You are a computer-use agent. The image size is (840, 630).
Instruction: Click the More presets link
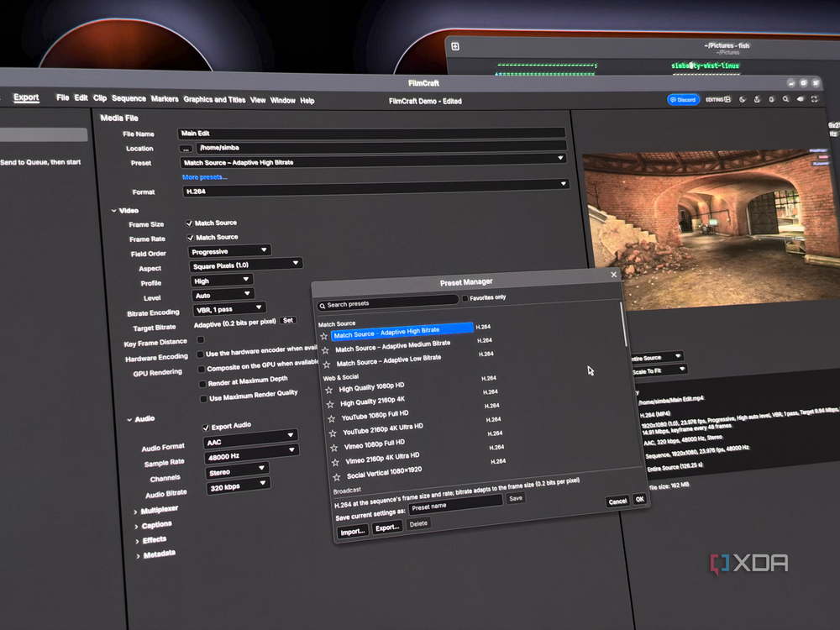(x=205, y=176)
